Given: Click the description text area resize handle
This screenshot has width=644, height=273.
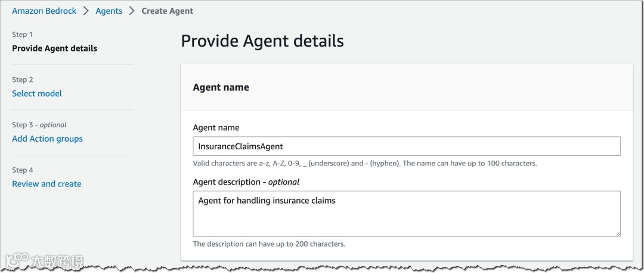Looking at the screenshot, I should coord(617,233).
